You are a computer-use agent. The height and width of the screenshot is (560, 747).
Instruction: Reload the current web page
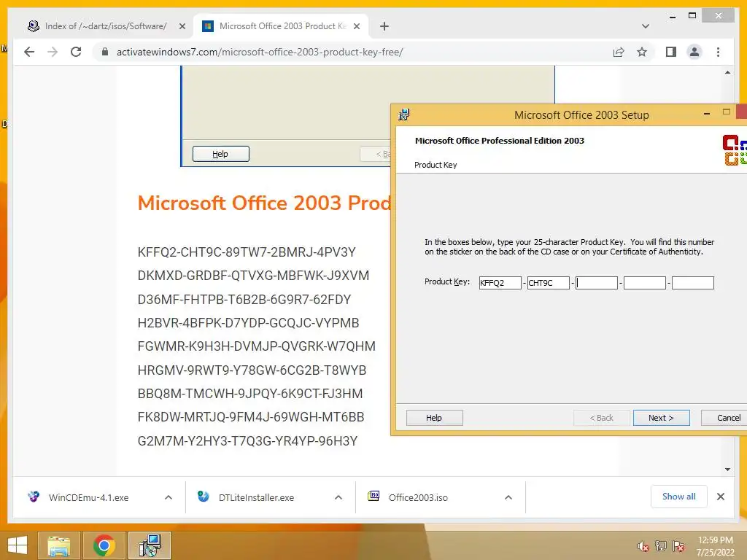click(76, 52)
